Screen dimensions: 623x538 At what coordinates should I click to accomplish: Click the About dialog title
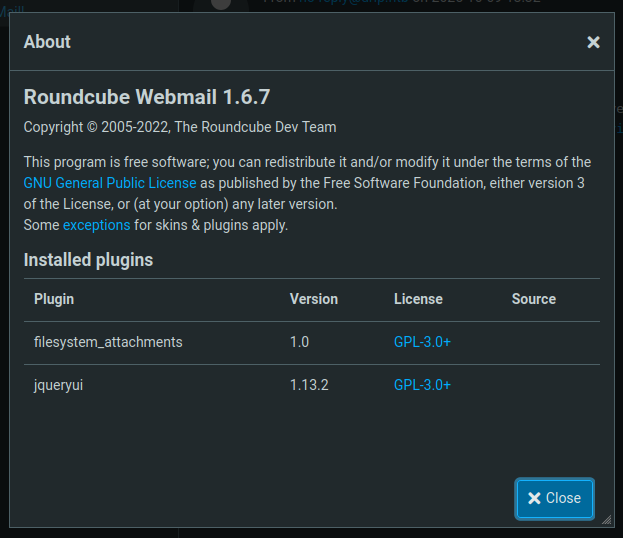click(x=47, y=42)
